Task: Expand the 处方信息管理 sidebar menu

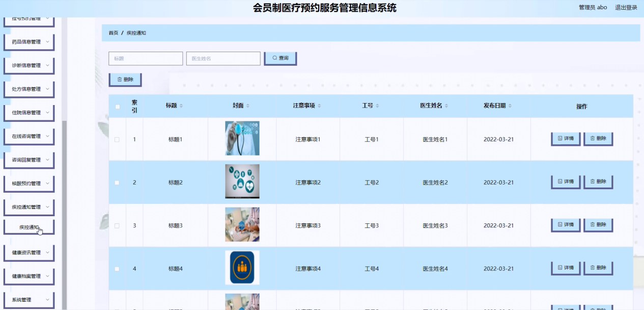Action: point(29,89)
